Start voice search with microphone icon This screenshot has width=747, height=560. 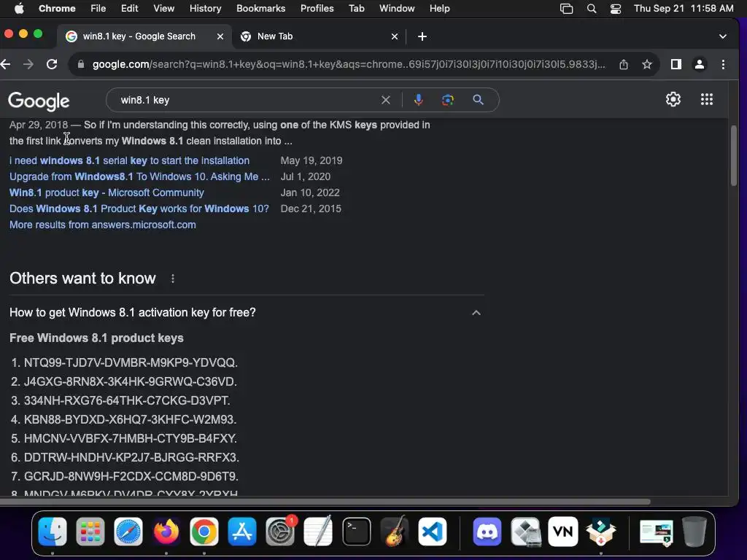click(418, 100)
